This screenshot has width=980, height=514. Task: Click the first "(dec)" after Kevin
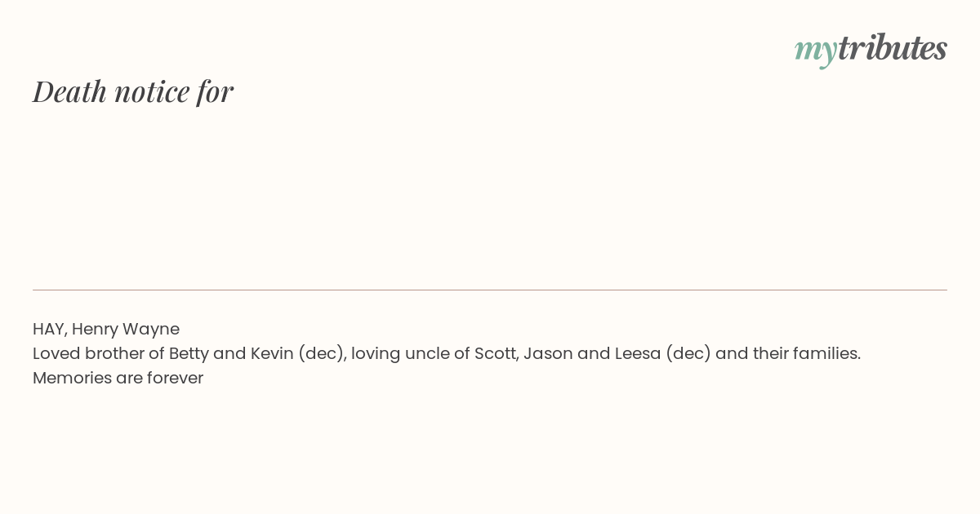[320, 353]
